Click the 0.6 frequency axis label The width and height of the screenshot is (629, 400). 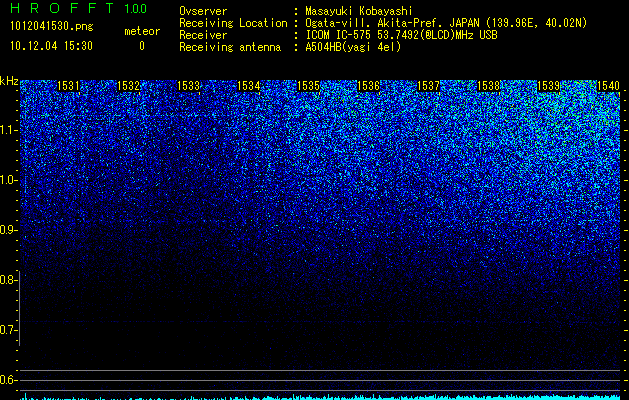pyautogui.click(x=8, y=380)
